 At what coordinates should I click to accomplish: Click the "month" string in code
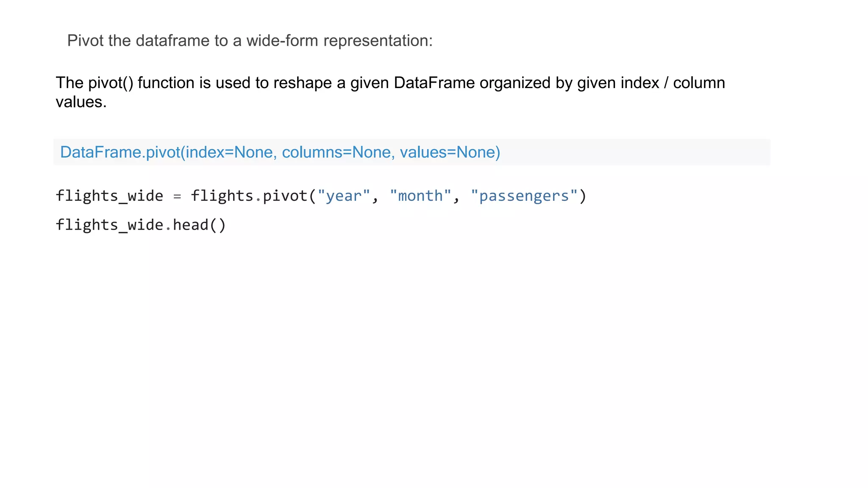pyautogui.click(x=420, y=196)
